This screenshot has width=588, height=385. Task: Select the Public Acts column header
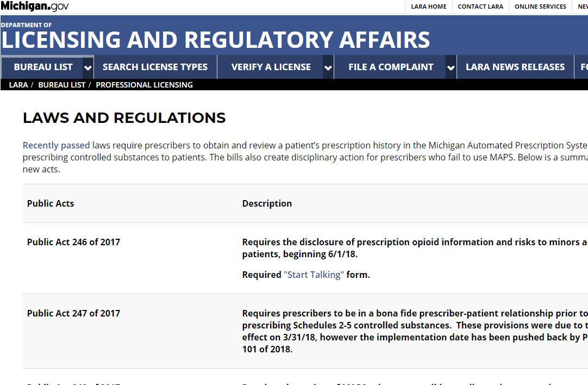pos(51,203)
